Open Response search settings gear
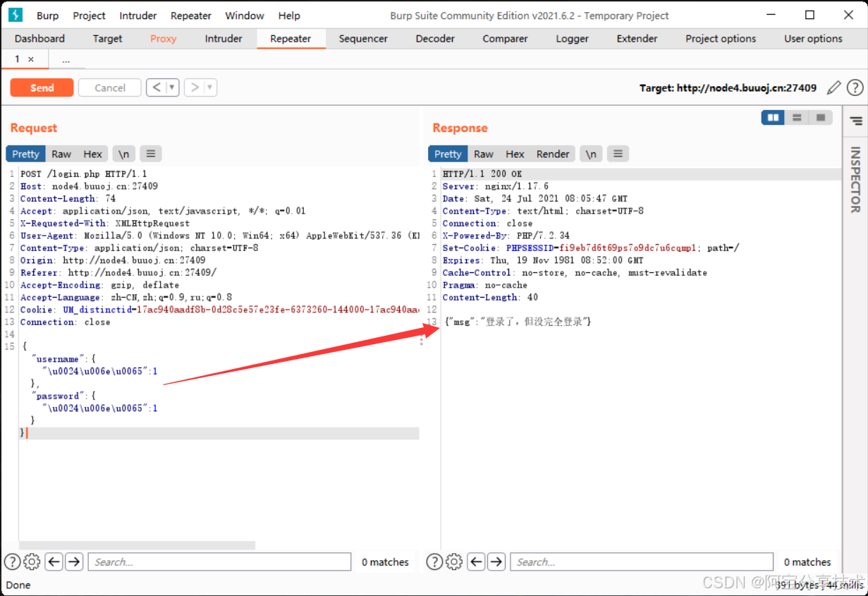Screen dimensions: 868x596 click(x=454, y=562)
